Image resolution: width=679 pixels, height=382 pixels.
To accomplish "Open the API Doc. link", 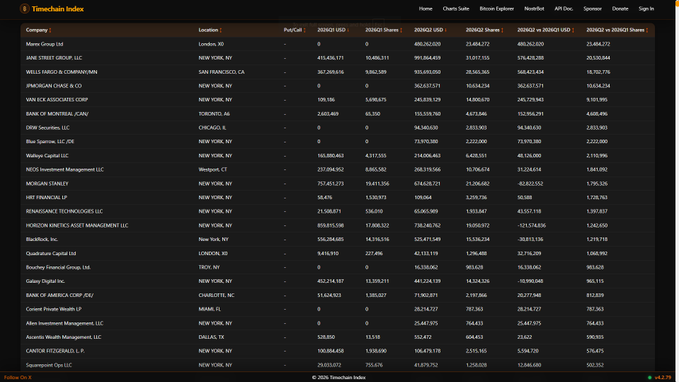I will [563, 9].
